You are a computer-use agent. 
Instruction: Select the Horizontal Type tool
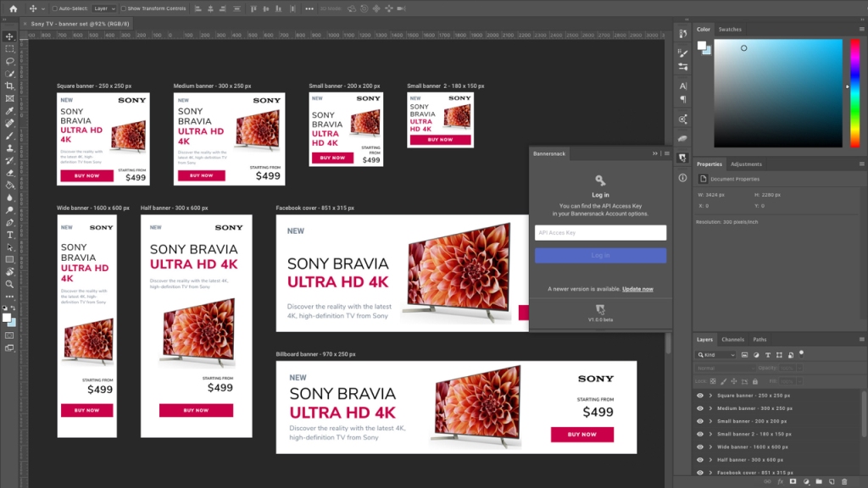[9, 235]
